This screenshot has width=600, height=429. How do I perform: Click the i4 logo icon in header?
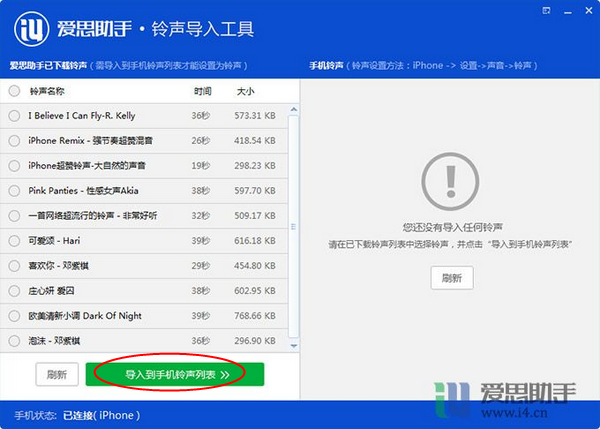click(31, 29)
